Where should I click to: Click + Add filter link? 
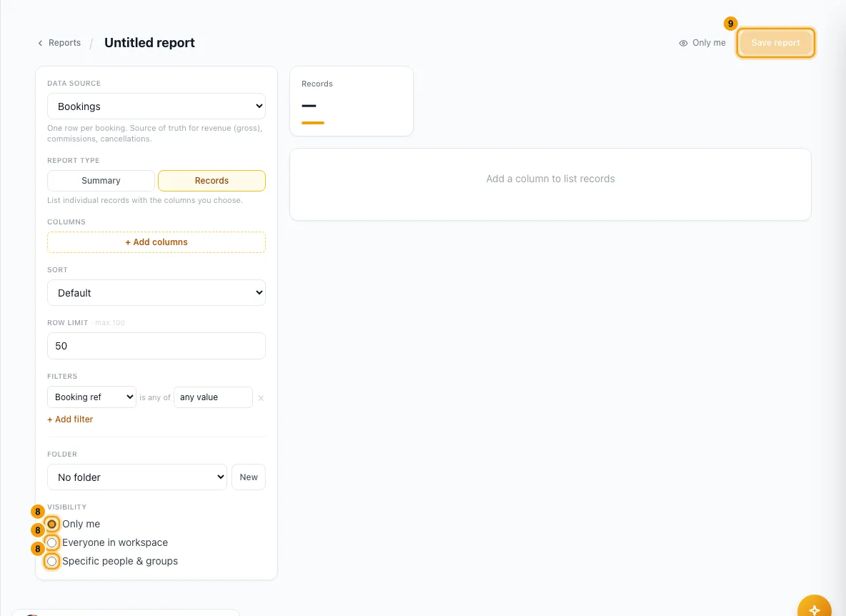[70, 419]
